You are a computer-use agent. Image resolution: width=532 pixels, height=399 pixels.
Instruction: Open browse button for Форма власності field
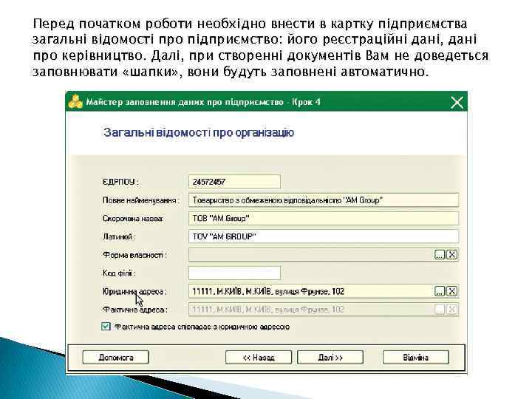[x=440, y=254]
